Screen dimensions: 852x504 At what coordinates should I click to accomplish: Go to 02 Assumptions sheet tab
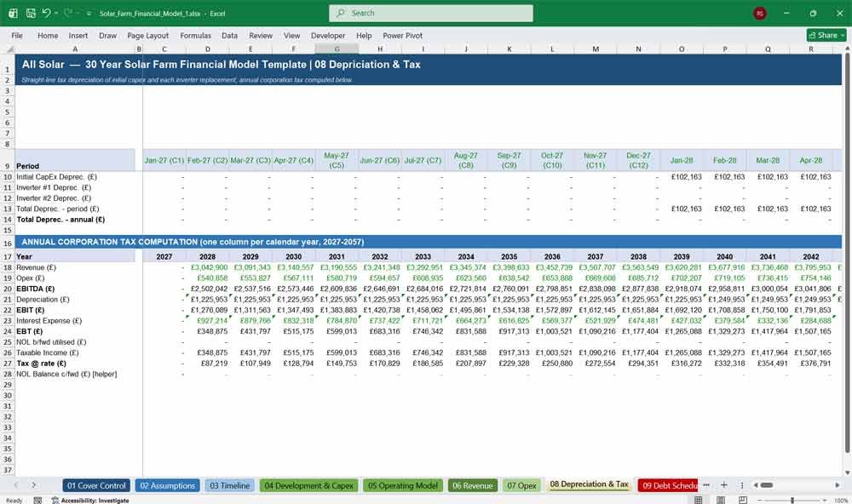167,485
